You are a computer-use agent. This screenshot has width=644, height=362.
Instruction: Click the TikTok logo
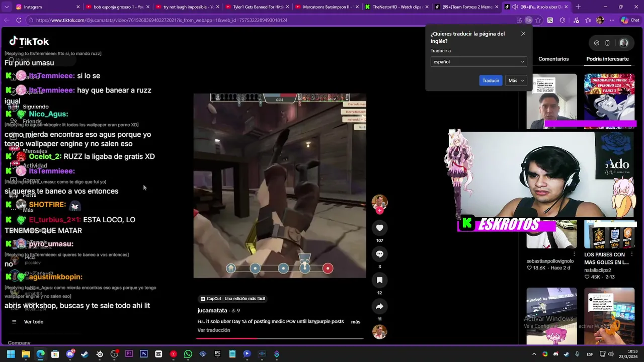coord(29,41)
